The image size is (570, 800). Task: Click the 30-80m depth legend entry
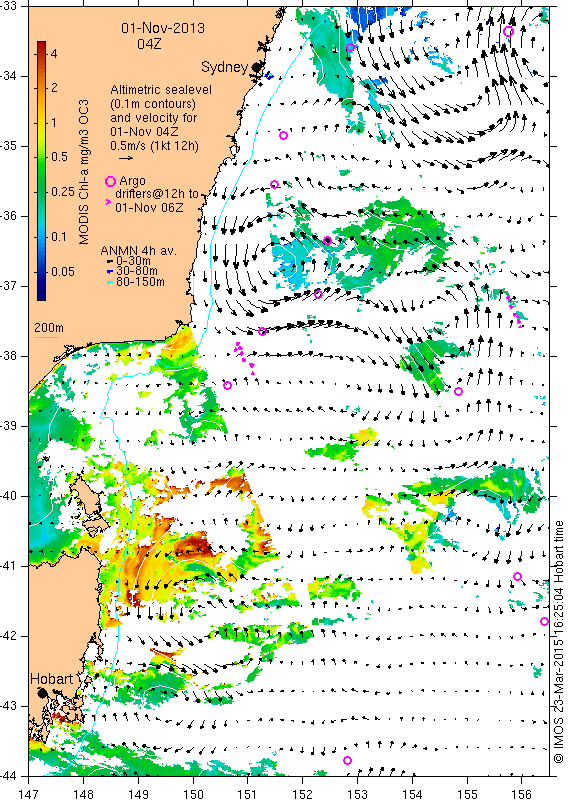tap(132, 271)
